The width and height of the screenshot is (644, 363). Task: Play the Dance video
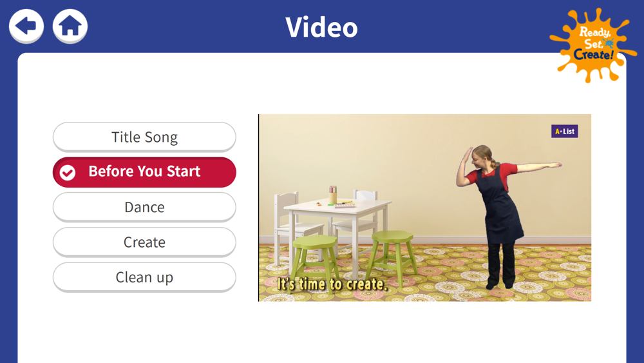pos(144,207)
